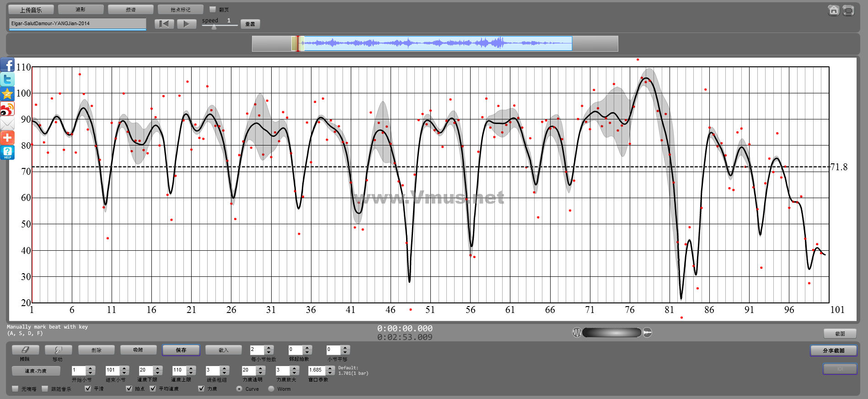Viewport: 868px width, 399px height.
Task: Switch to the 频谱 spectrum view
Action: (x=130, y=10)
